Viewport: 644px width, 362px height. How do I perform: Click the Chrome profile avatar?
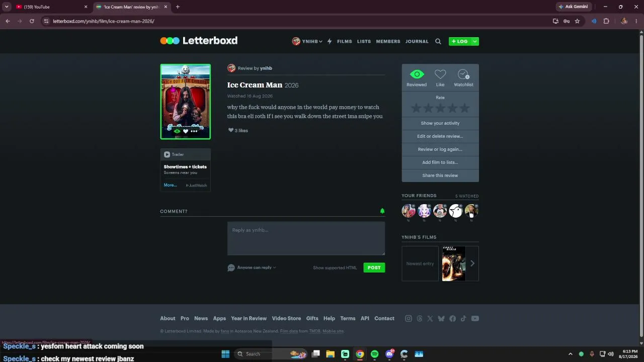tap(624, 21)
